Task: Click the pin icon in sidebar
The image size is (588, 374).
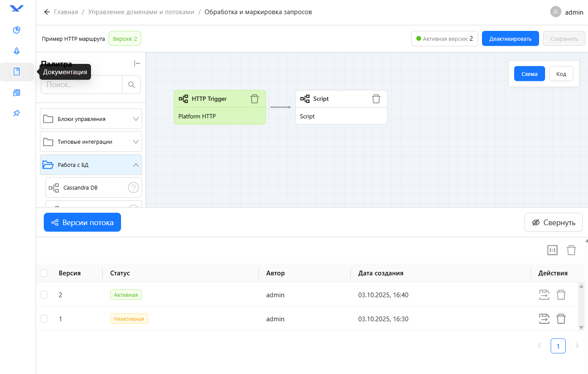Action: tap(17, 113)
